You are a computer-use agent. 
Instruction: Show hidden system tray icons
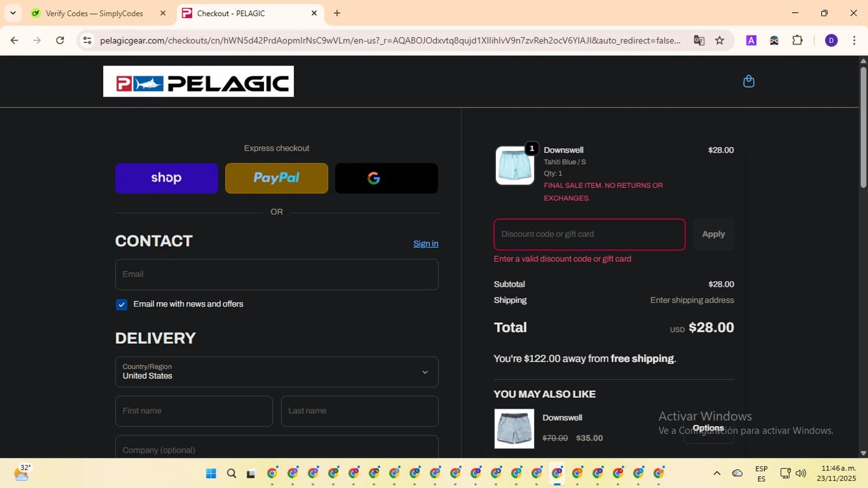717,474
